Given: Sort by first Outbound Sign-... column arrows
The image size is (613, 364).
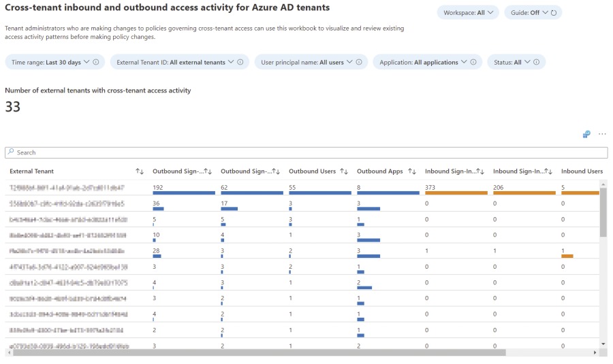Looking at the screenshot, I should [208, 171].
